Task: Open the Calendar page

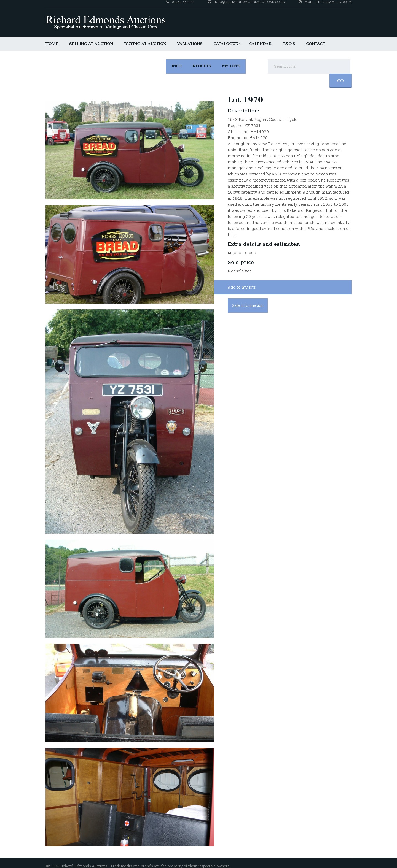Action: pyautogui.click(x=260, y=44)
